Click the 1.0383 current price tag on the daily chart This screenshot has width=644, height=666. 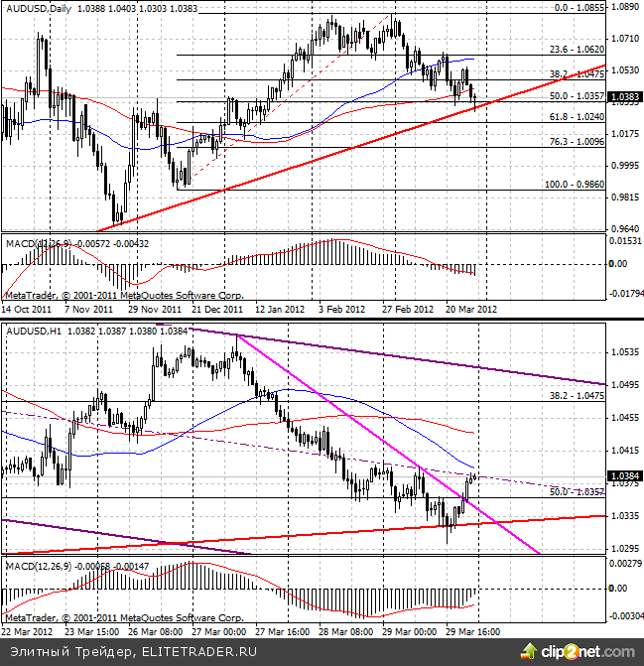[x=626, y=97]
